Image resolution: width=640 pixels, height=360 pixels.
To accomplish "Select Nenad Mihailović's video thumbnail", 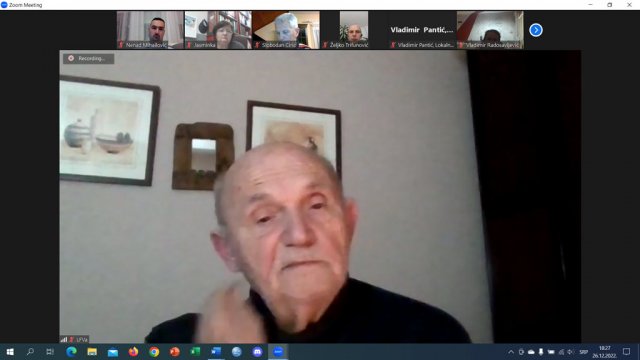I will [x=150, y=30].
